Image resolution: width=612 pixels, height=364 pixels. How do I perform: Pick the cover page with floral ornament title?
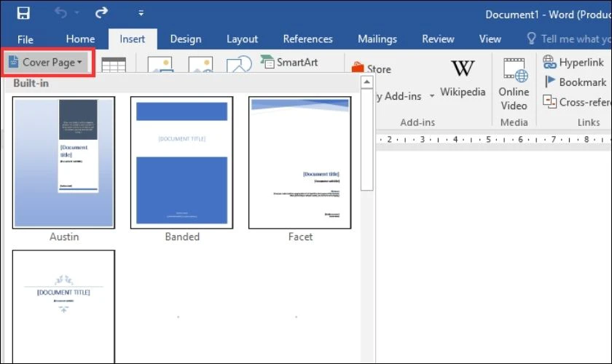63,306
